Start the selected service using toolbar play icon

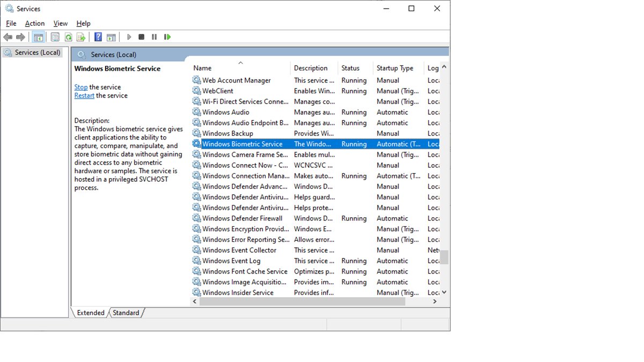tap(129, 36)
